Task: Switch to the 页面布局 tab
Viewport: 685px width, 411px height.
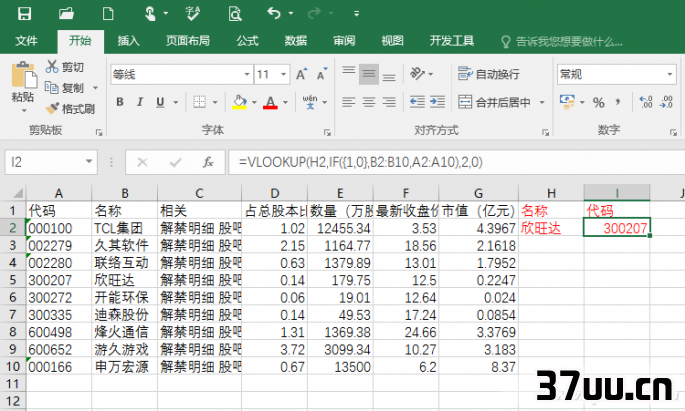Action: [x=187, y=41]
